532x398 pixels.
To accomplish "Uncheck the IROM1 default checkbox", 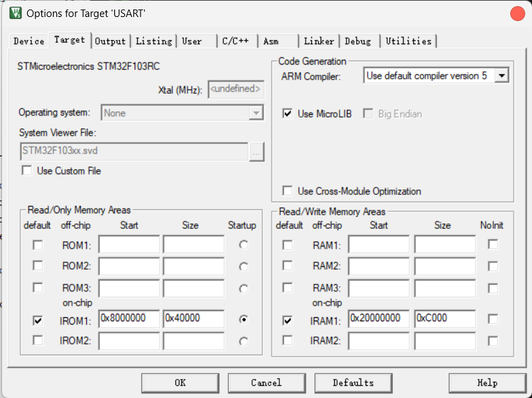I will point(37,321).
